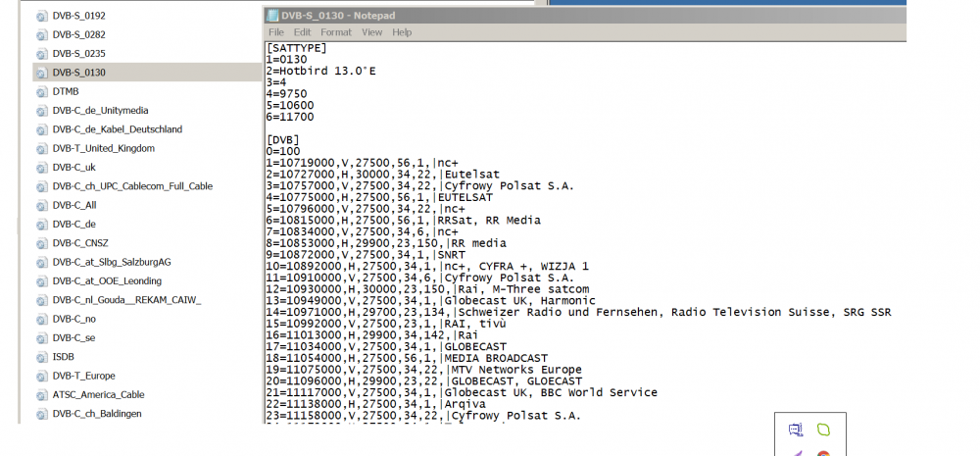
Task: Open the Notepad File menu
Action: click(x=276, y=32)
